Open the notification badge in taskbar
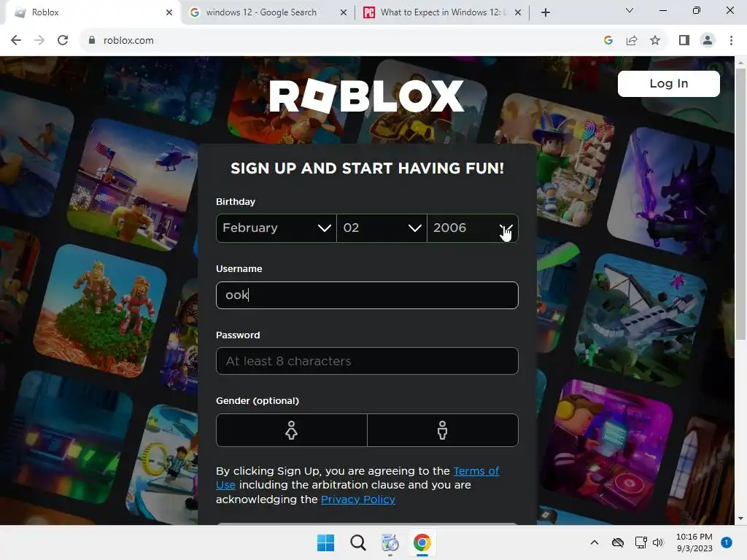This screenshot has width=747, height=560. click(727, 542)
